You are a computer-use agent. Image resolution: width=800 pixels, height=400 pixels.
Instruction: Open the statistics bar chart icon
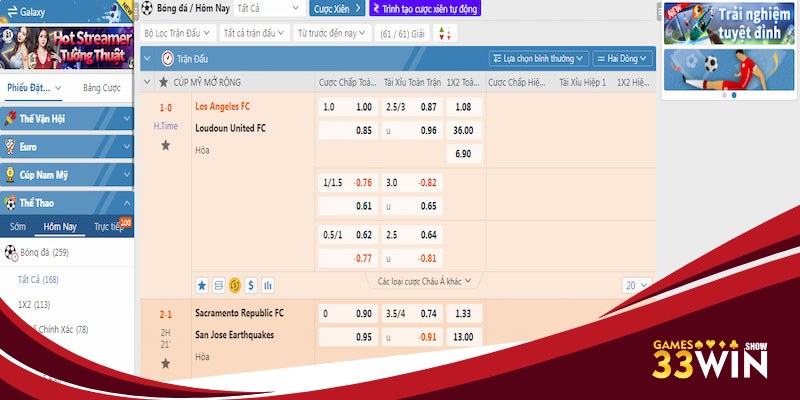pyautogui.click(x=267, y=285)
